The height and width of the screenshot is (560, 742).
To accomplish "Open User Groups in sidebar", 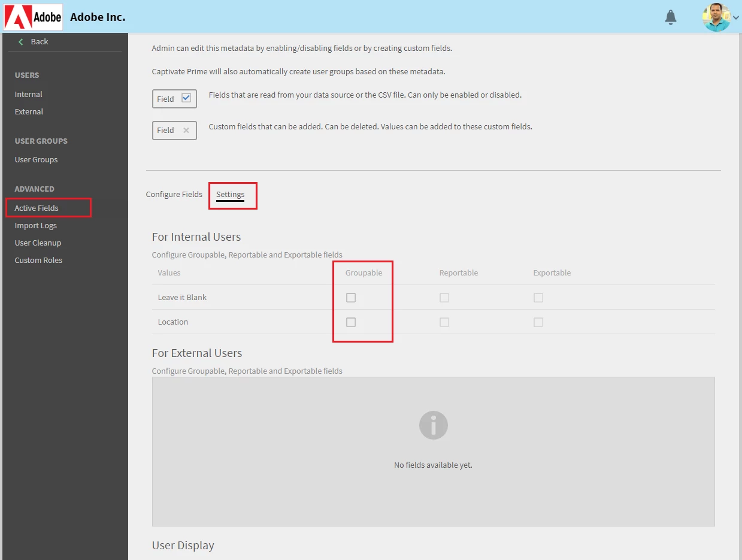I will pos(37,159).
